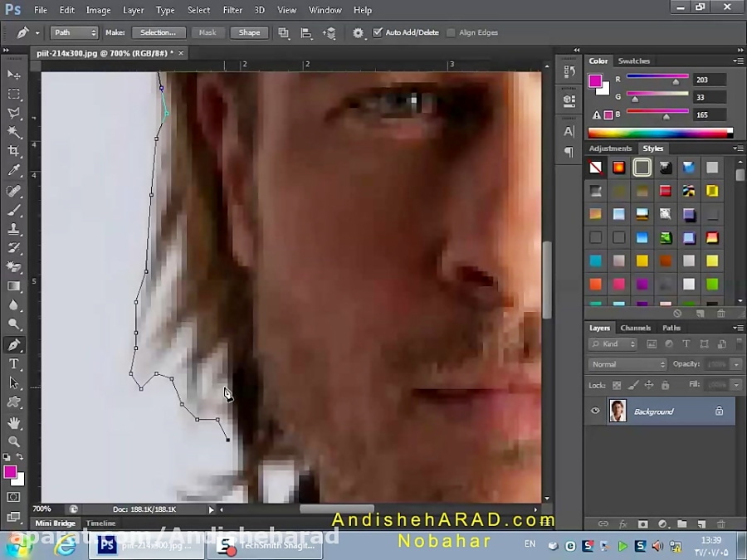Select the Move tool
Image resolution: width=747 pixels, height=560 pixels.
point(14,75)
